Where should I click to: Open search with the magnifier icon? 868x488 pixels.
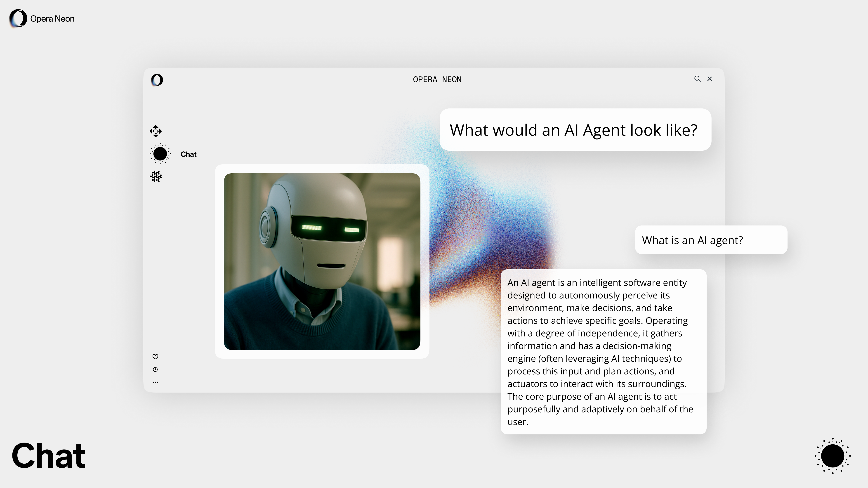pyautogui.click(x=697, y=79)
